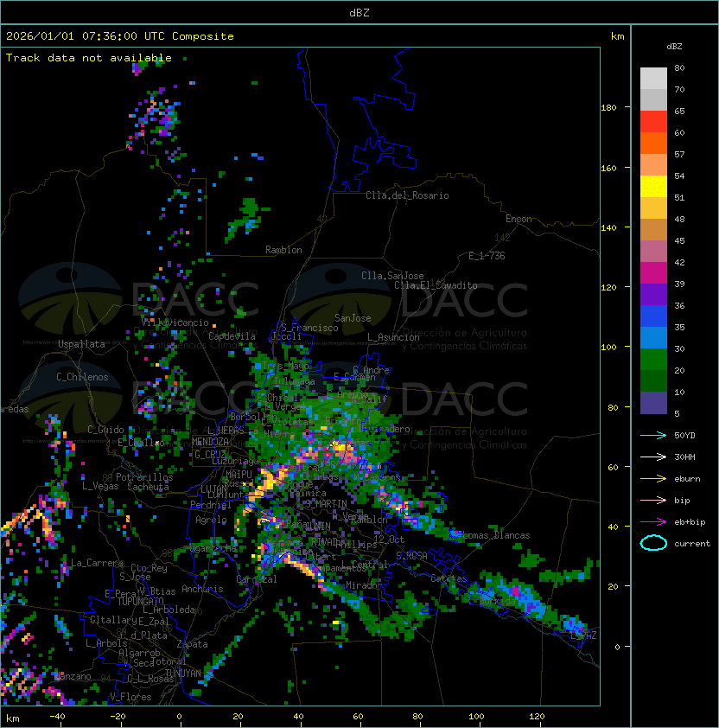Click the 'TUPUNGATO' map label
The width and height of the screenshot is (719, 728).
[140, 601]
